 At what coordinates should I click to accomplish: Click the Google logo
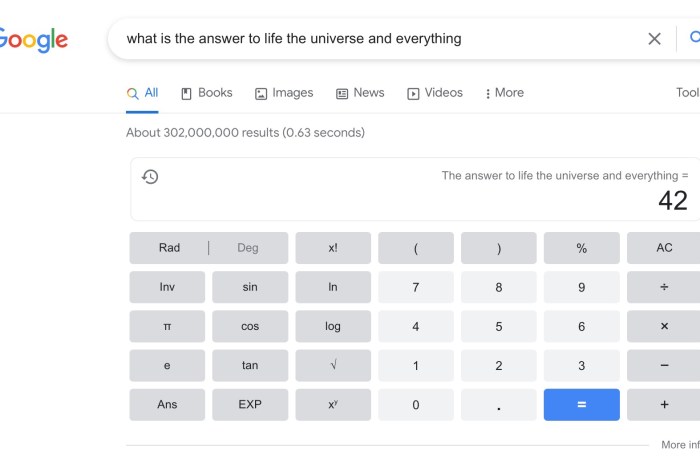tap(34, 40)
